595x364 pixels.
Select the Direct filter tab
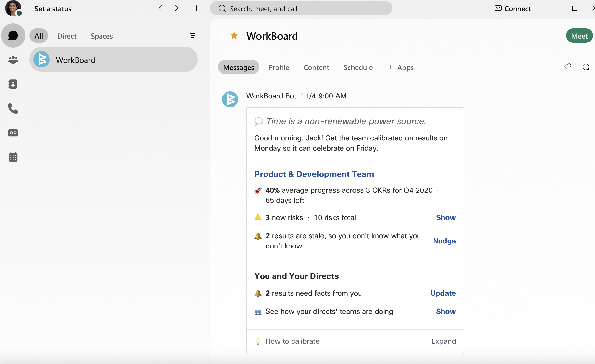pyautogui.click(x=67, y=36)
